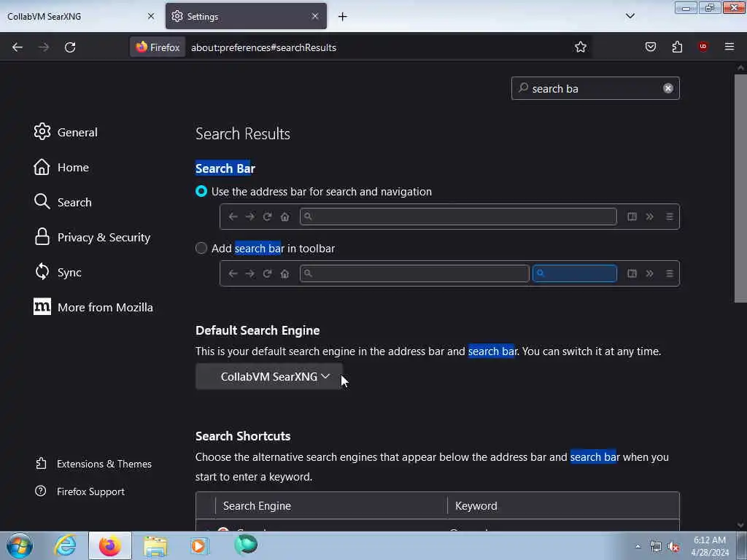Viewport: 747px width, 560px height.
Task: Open Windows Media Player from taskbar
Action: (199, 545)
